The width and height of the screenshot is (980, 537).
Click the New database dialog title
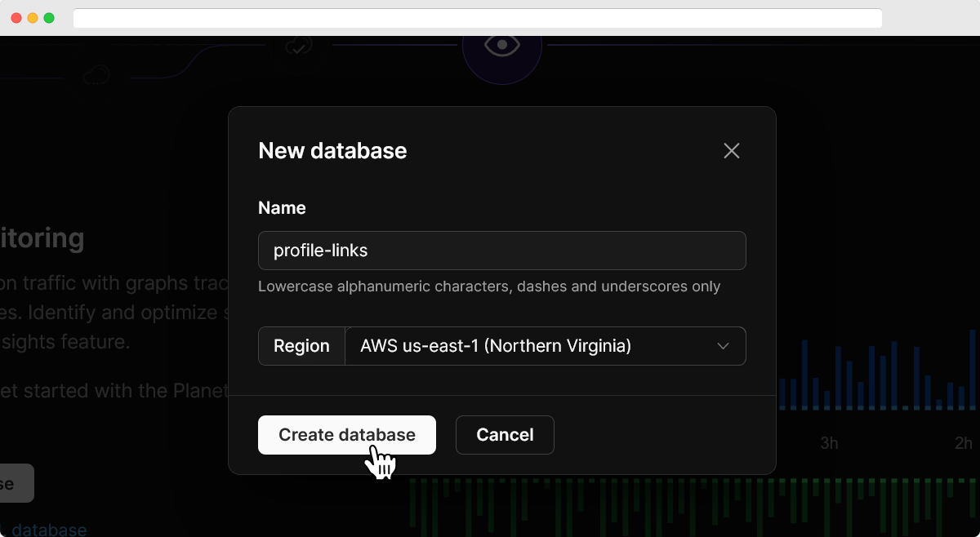coord(332,150)
